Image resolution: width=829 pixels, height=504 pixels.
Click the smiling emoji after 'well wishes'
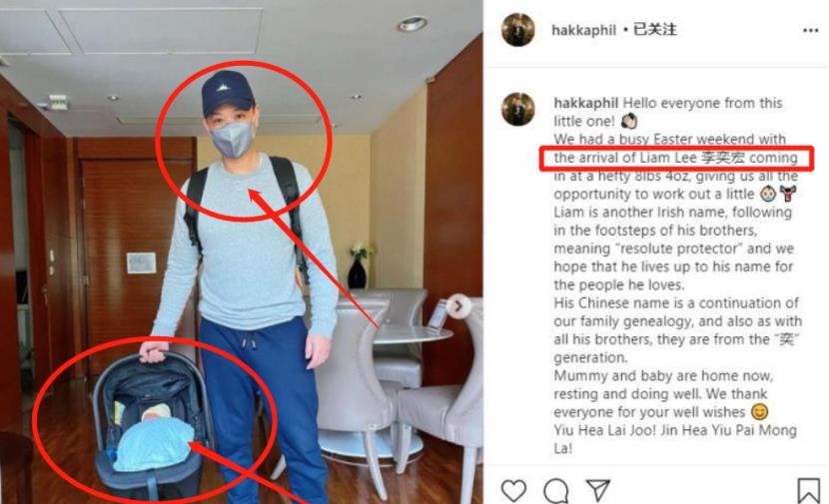pyautogui.click(x=759, y=411)
